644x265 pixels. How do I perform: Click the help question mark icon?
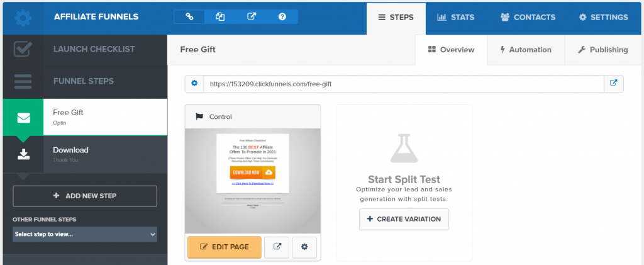click(x=282, y=17)
